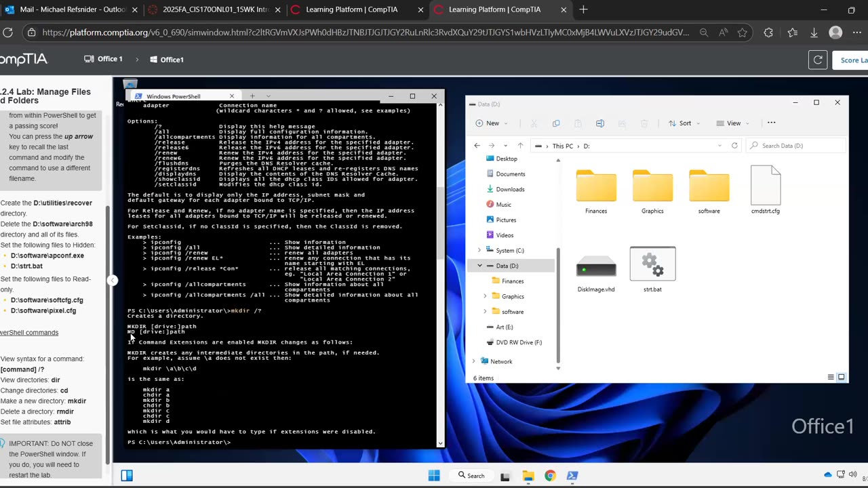The image size is (868, 488).
Task: Select Documents in the navigation pane
Action: click(511, 174)
